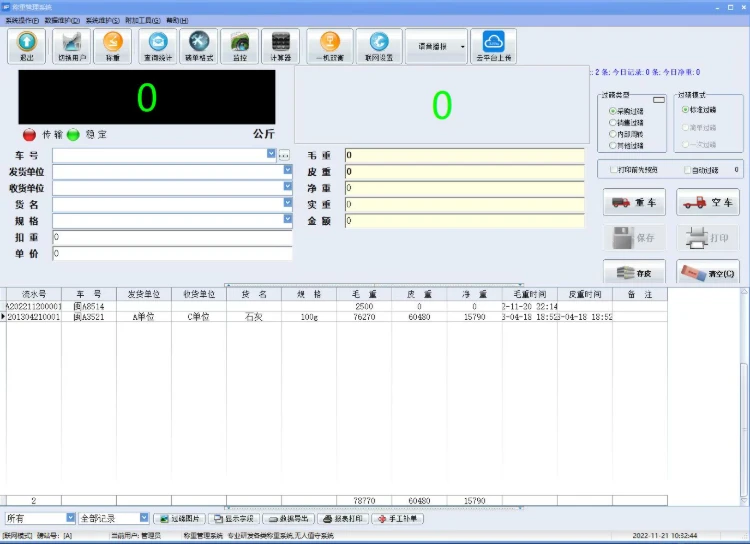Select 销售过磅 sales weighing radio

coord(612,122)
